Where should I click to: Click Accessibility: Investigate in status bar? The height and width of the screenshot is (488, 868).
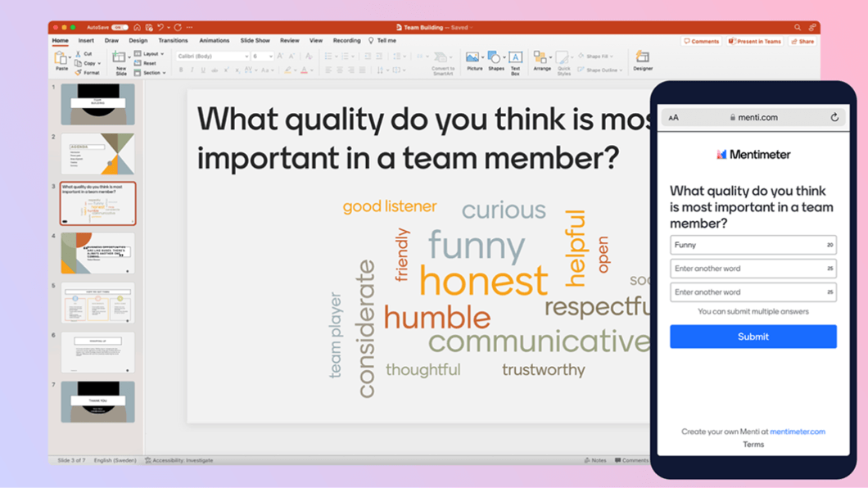point(179,460)
